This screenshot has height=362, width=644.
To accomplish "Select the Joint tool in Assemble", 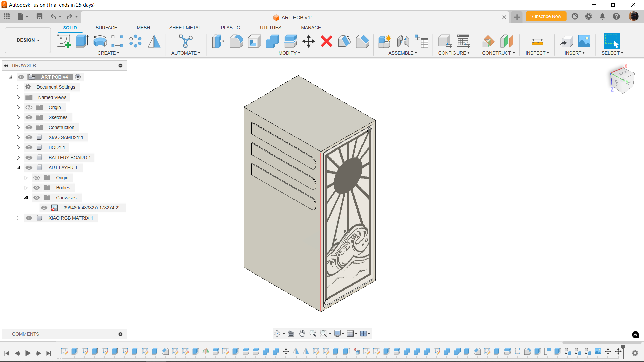I will 403,41.
